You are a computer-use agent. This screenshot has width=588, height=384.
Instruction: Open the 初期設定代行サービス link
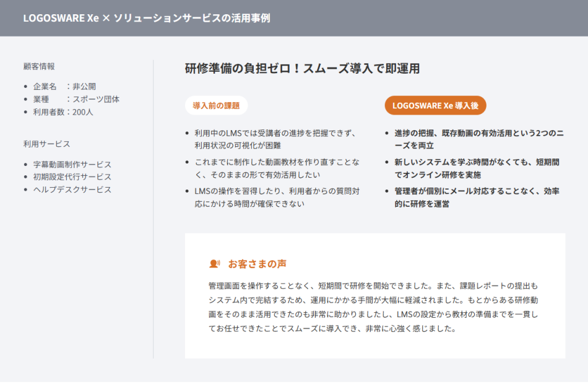pyautogui.click(x=69, y=177)
